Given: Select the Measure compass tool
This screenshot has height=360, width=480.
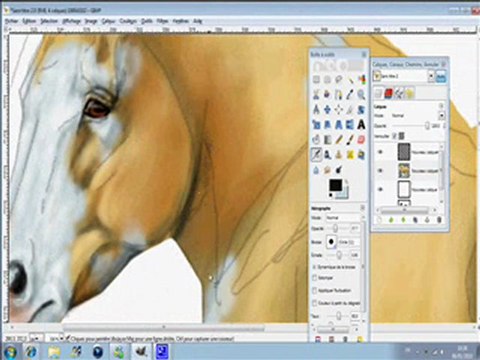Looking at the screenshot, I should [316, 109].
